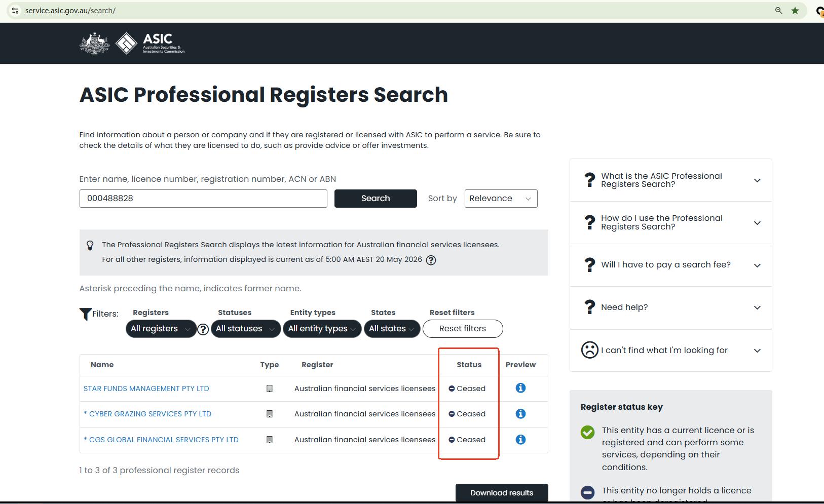Open preview info for CYBER GRAZING SERVICES
The width and height of the screenshot is (824, 504).
[520, 414]
